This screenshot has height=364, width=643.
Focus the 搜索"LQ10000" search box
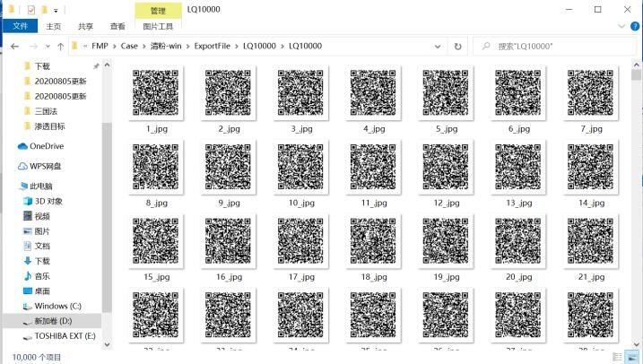553,47
